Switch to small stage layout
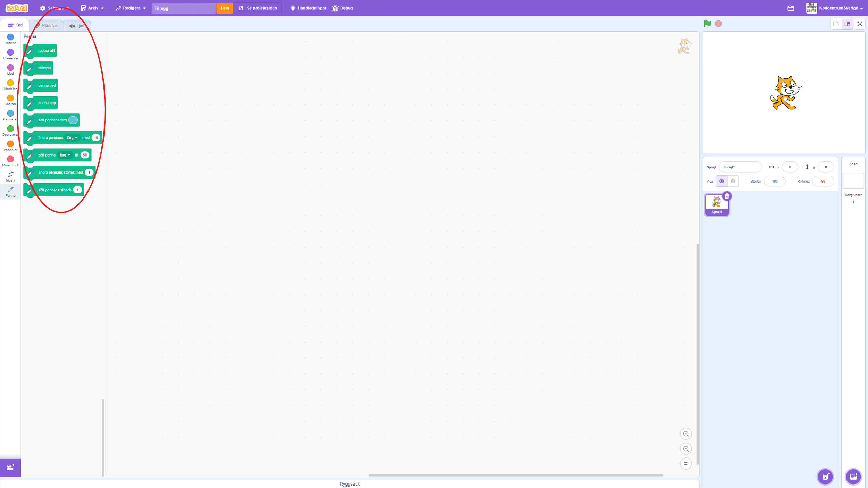Image resolution: width=868 pixels, height=488 pixels. (836, 24)
